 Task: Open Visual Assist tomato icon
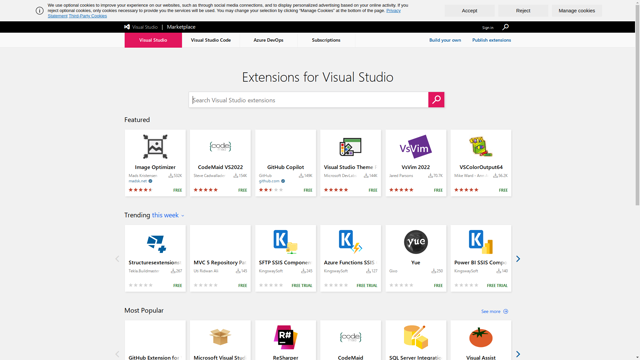point(480,337)
